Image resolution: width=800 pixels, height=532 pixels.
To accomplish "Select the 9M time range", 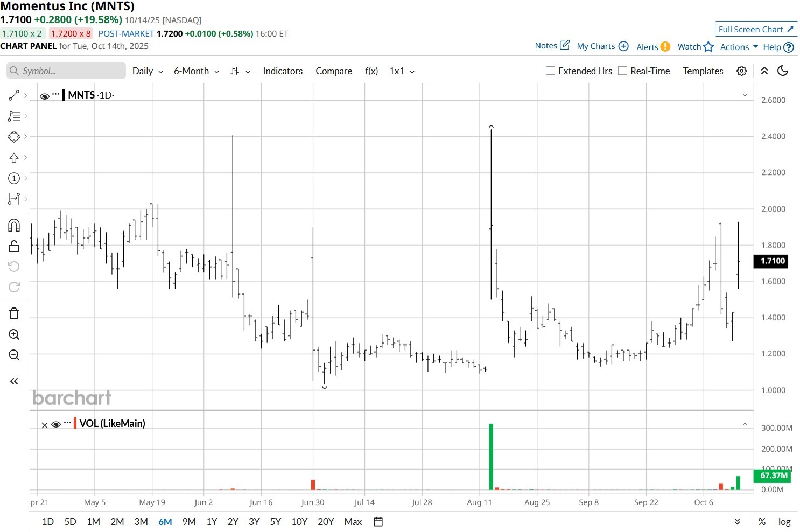I will click(x=189, y=522).
